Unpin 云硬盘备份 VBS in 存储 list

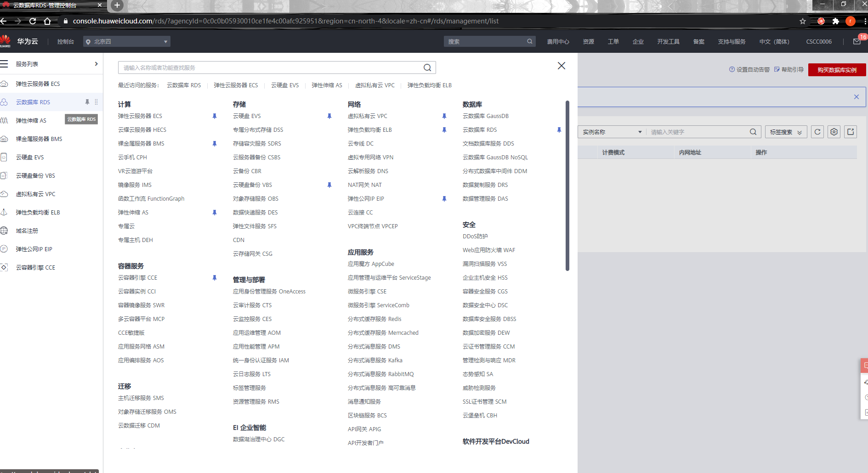tap(329, 185)
